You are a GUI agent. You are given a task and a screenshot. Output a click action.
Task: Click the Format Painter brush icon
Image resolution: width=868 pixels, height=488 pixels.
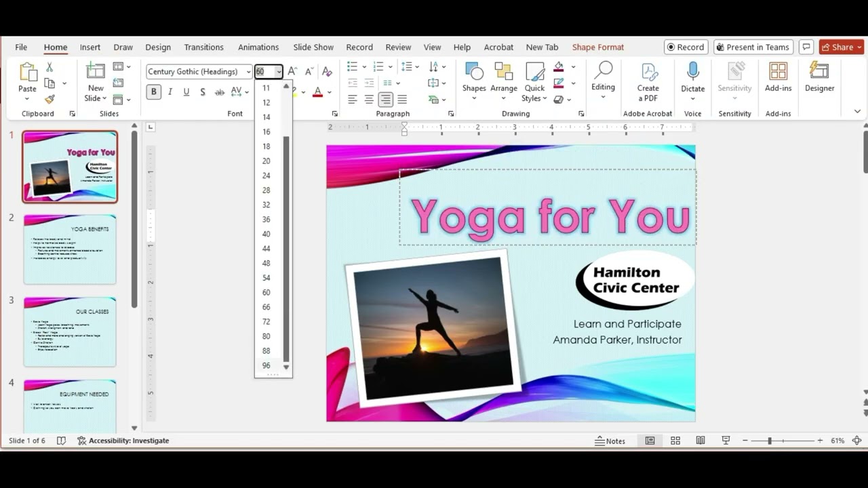tap(50, 99)
